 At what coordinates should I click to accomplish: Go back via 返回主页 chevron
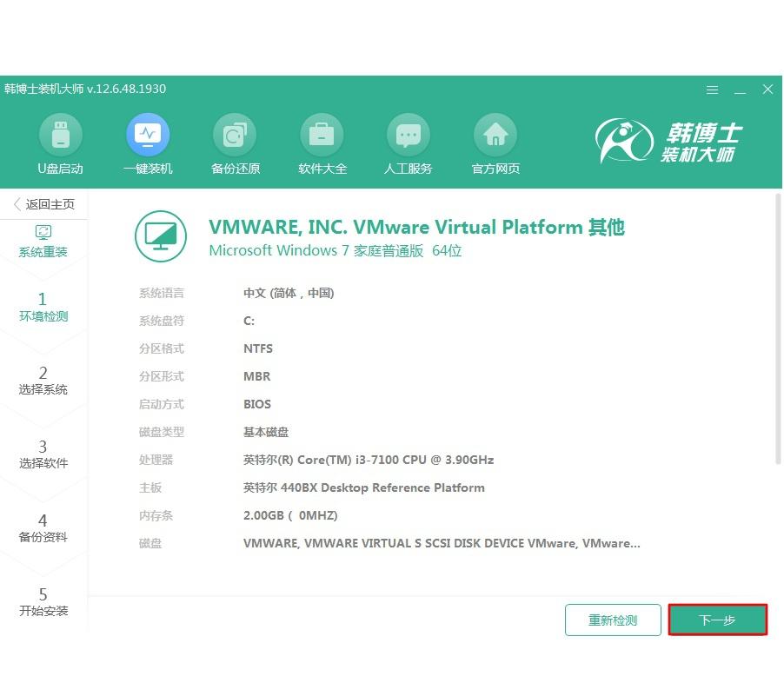[17, 204]
